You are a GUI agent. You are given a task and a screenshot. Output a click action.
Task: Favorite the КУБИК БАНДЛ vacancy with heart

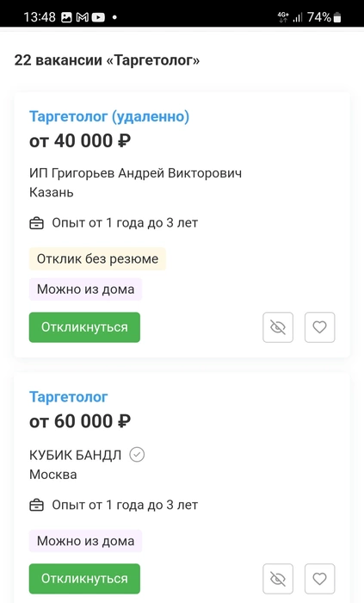click(x=319, y=579)
